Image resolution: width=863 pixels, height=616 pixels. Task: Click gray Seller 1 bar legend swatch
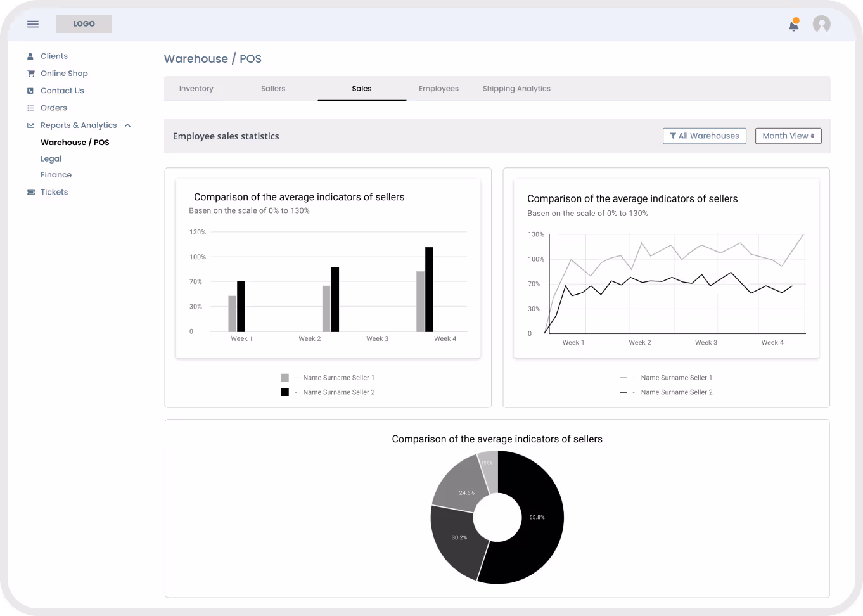(285, 378)
